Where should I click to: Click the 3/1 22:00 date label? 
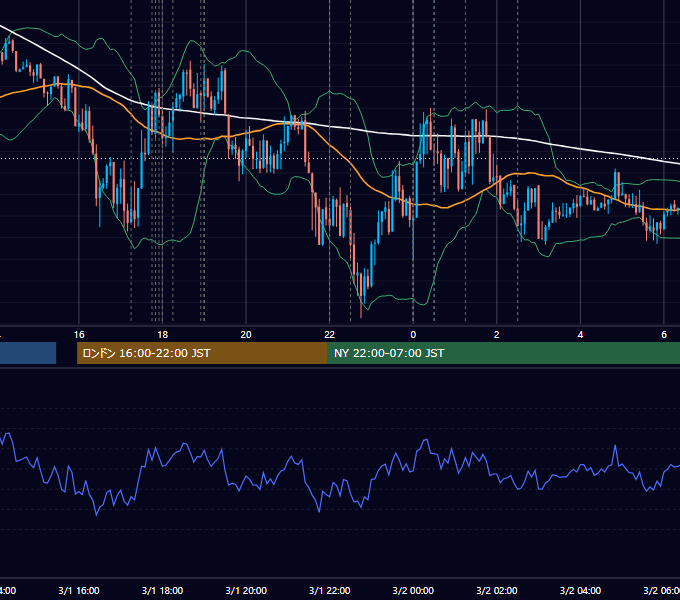[x=330, y=591]
